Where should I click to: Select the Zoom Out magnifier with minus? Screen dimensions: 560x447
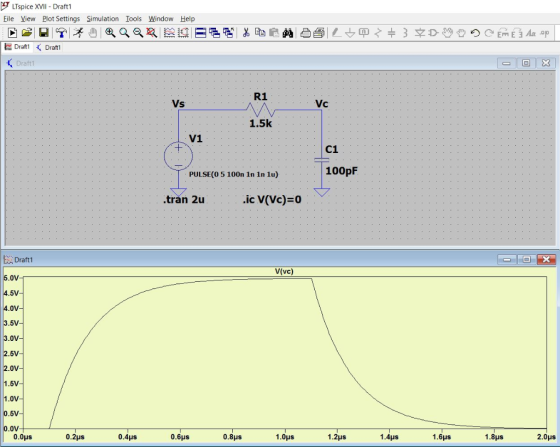pyautogui.click(x=138, y=33)
